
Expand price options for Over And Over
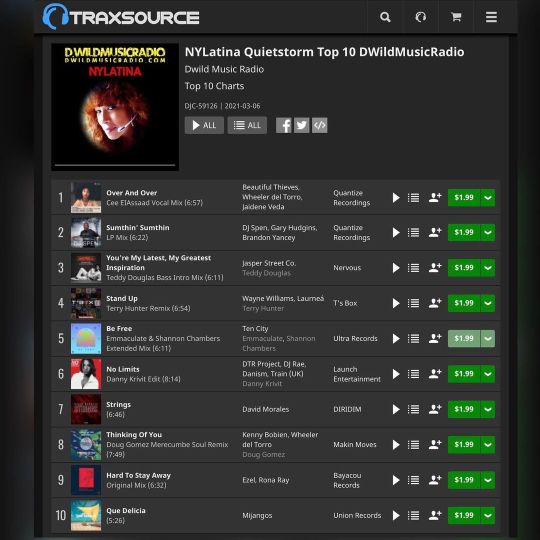[488, 198]
